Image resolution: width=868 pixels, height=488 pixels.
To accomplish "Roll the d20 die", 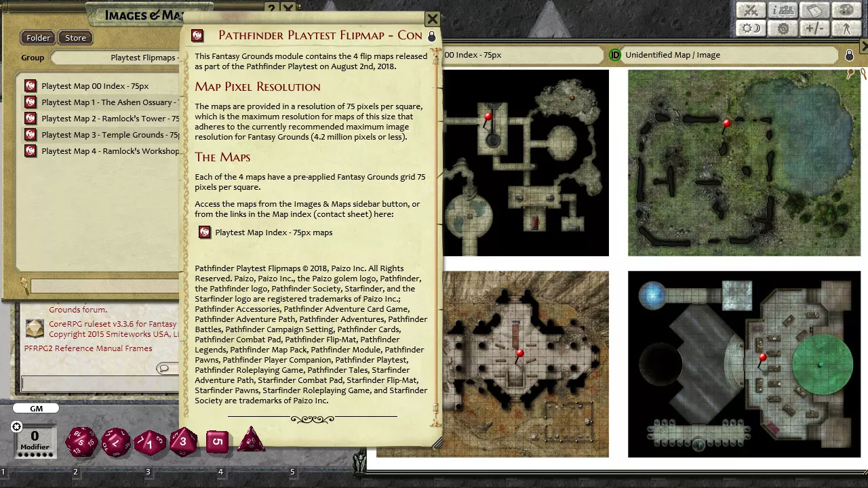I will click(x=81, y=442).
